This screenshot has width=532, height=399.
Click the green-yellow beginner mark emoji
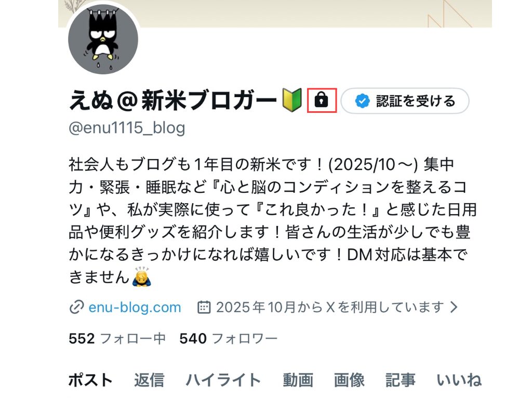tap(292, 100)
